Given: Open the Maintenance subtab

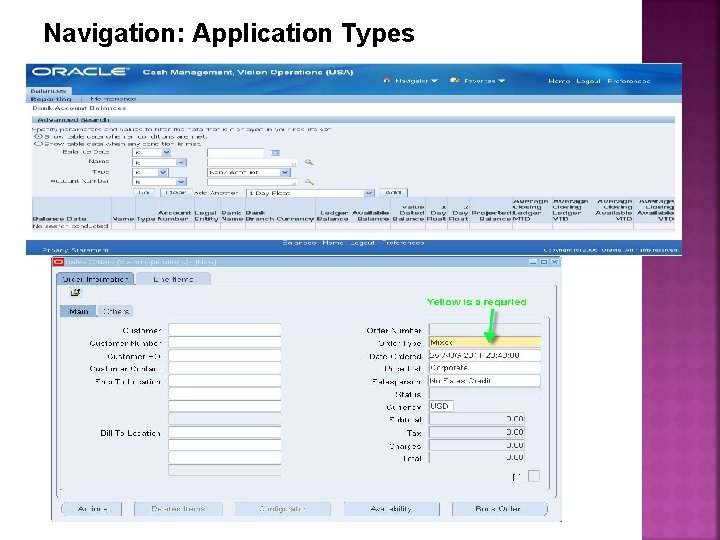Looking at the screenshot, I should [x=113, y=99].
